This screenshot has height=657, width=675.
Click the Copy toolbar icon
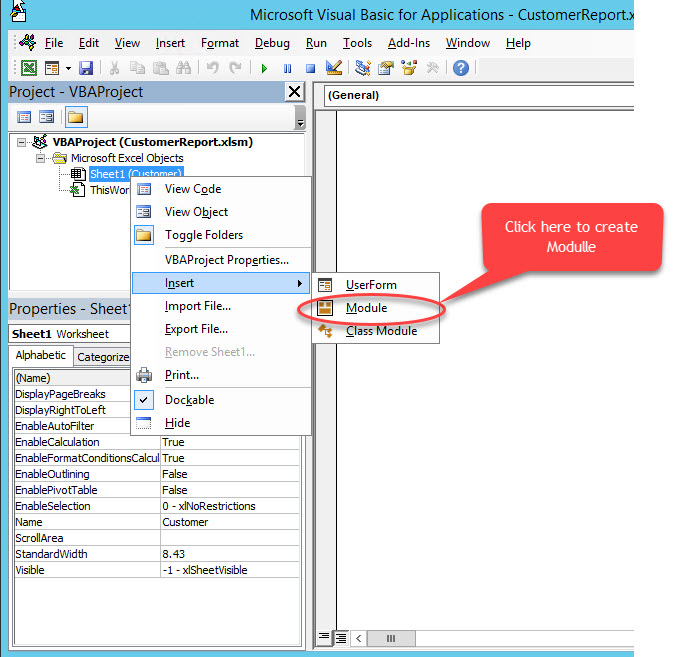pyautogui.click(x=137, y=68)
